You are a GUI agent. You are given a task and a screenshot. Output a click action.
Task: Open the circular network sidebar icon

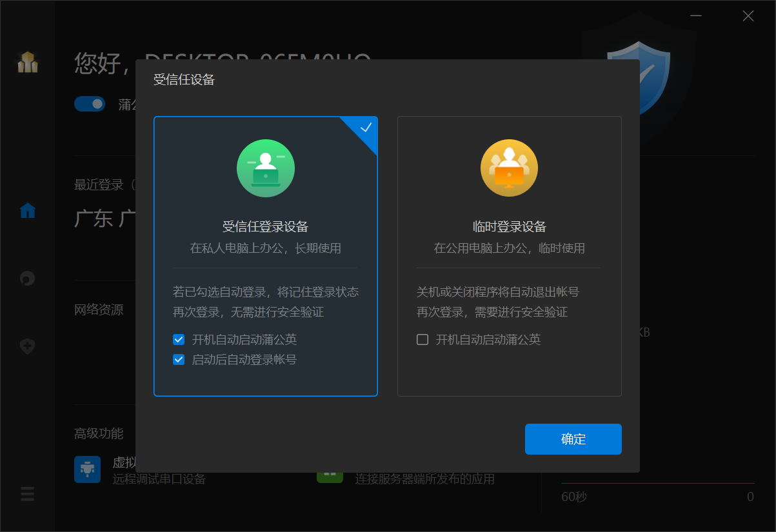(28, 279)
